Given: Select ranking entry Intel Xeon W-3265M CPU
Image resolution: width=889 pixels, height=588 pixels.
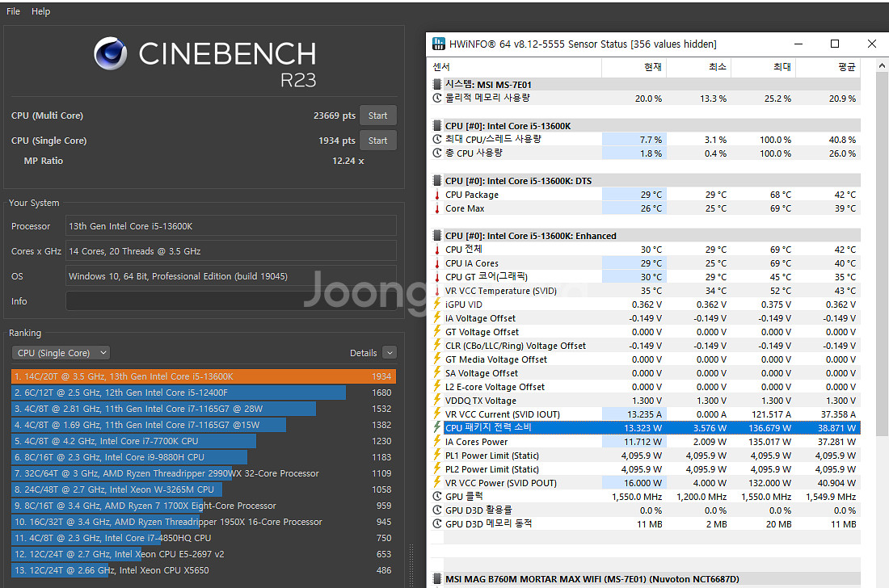Looking at the screenshot, I should coord(204,489).
